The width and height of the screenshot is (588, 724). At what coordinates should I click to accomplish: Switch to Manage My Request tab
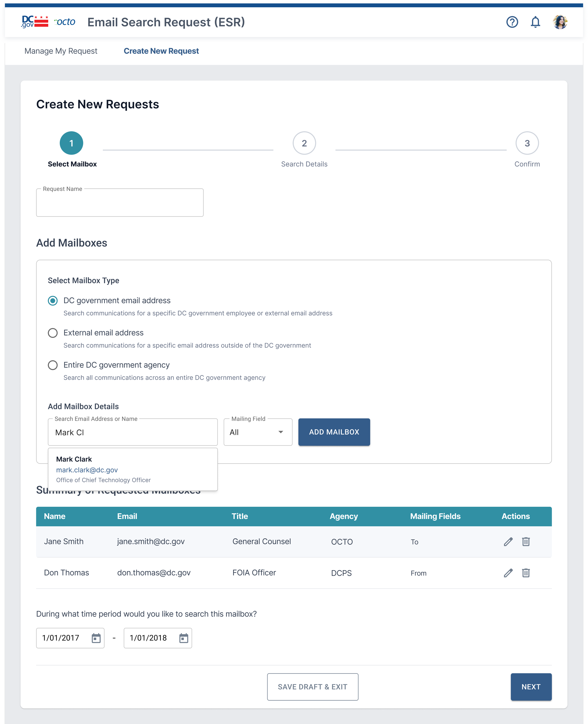coord(61,51)
